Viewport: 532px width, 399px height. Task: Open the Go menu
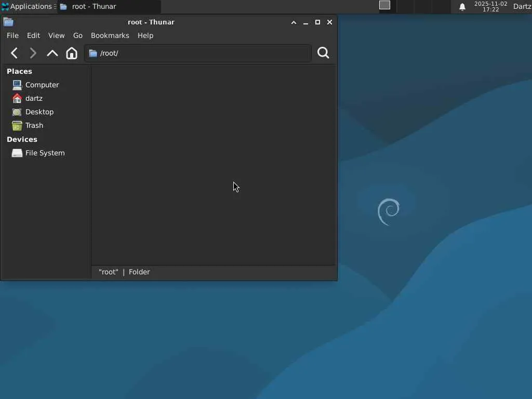click(78, 36)
